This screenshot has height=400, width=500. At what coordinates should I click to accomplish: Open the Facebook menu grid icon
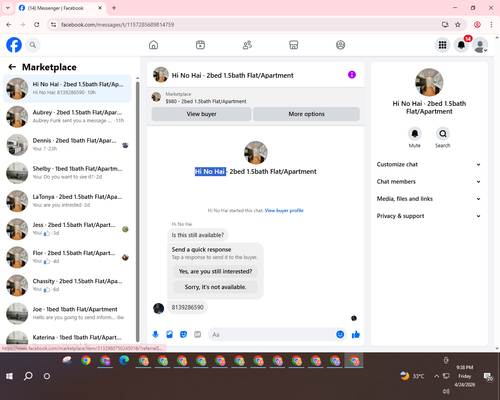point(442,45)
